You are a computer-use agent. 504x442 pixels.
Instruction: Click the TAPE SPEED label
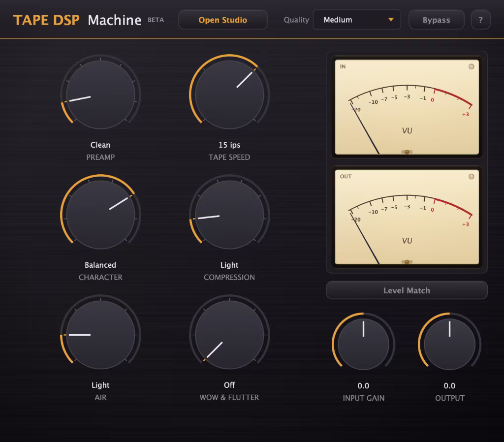click(229, 157)
